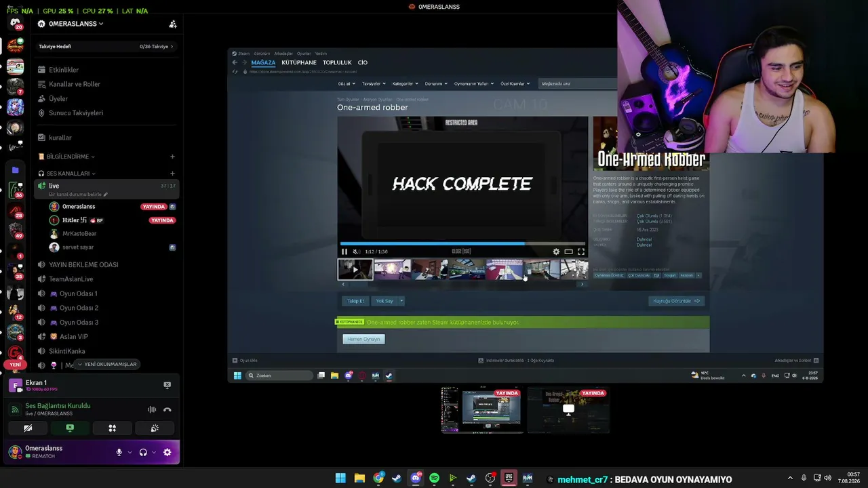Viewport: 868px width, 488px height.
Task: Enter fullscreen on the trailer player
Action: (581, 251)
